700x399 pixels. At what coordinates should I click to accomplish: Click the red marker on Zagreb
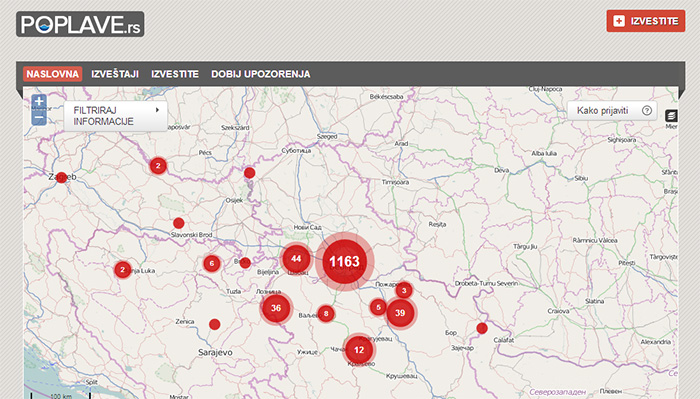62,177
